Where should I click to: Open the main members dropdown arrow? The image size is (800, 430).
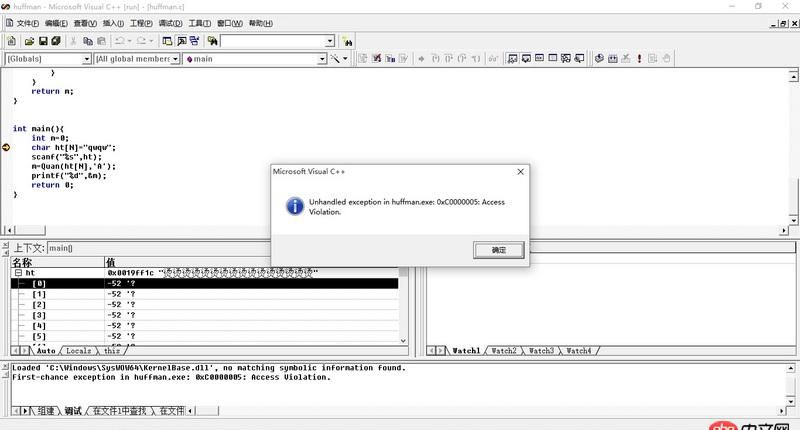(322, 59)
